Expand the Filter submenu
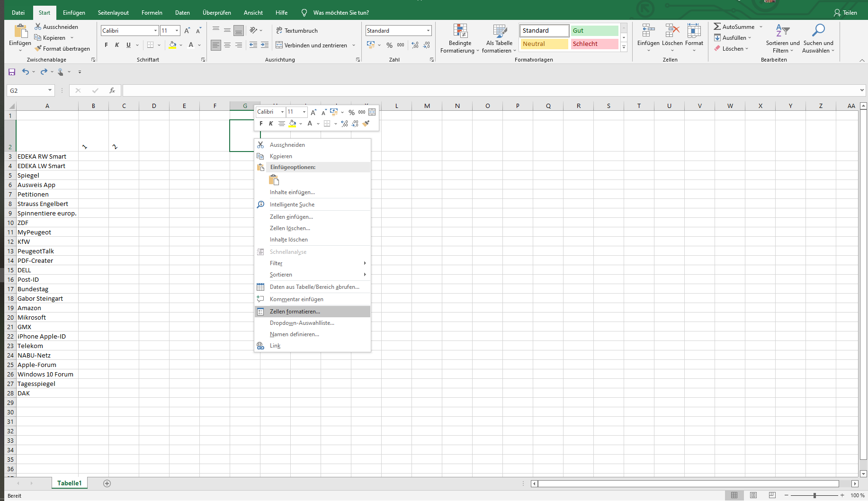Viewport: 868px width, 501px height. point(313,263)
